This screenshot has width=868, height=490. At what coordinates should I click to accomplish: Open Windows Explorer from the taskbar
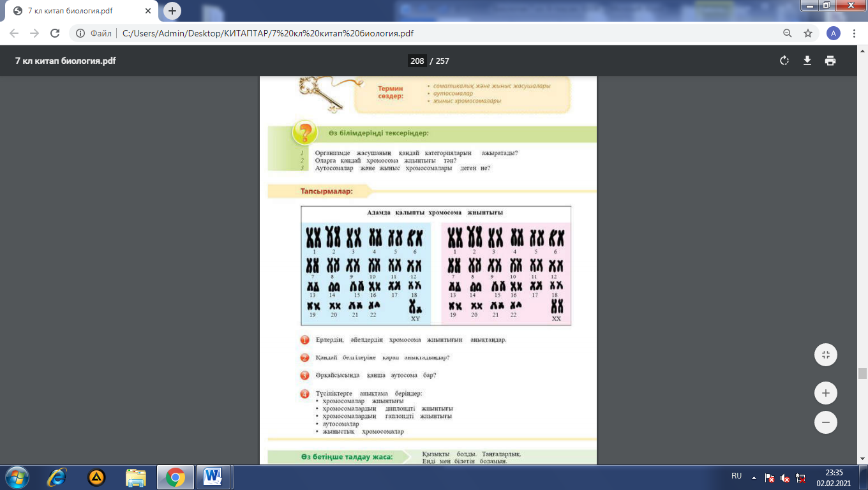(x=135, y=477)
